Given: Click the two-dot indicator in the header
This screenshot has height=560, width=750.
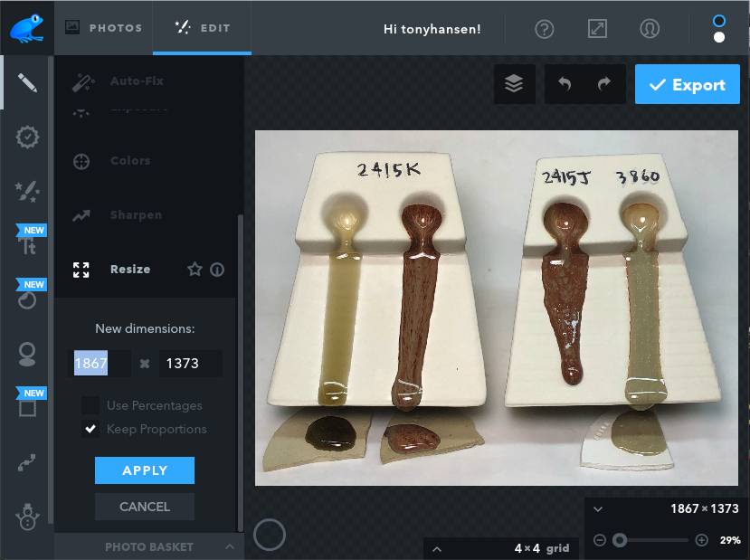Looking at the screenshot, I should [x=719, y=29].
